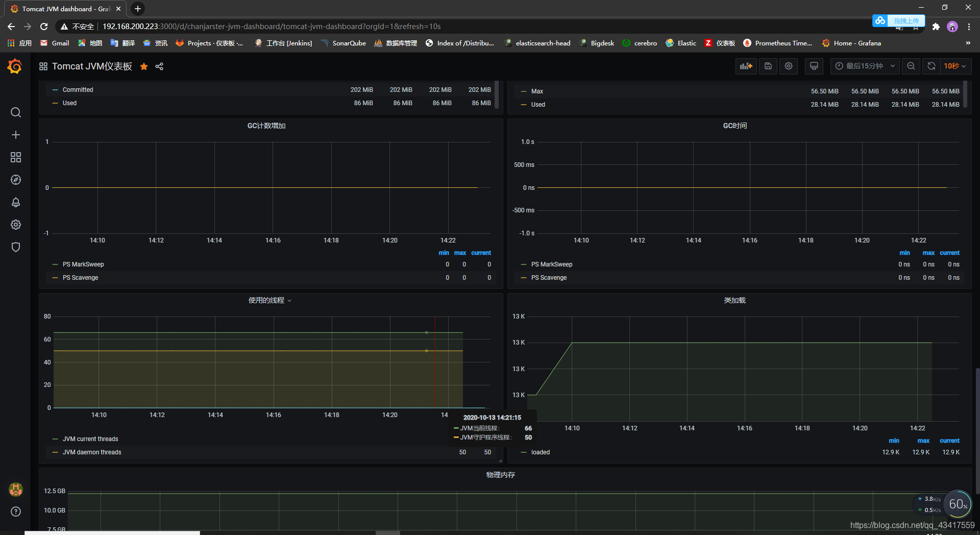The width and height of the screenshot is (980, 535).
Task: Open the Grafana home via the logo
Action: point(15,66)
